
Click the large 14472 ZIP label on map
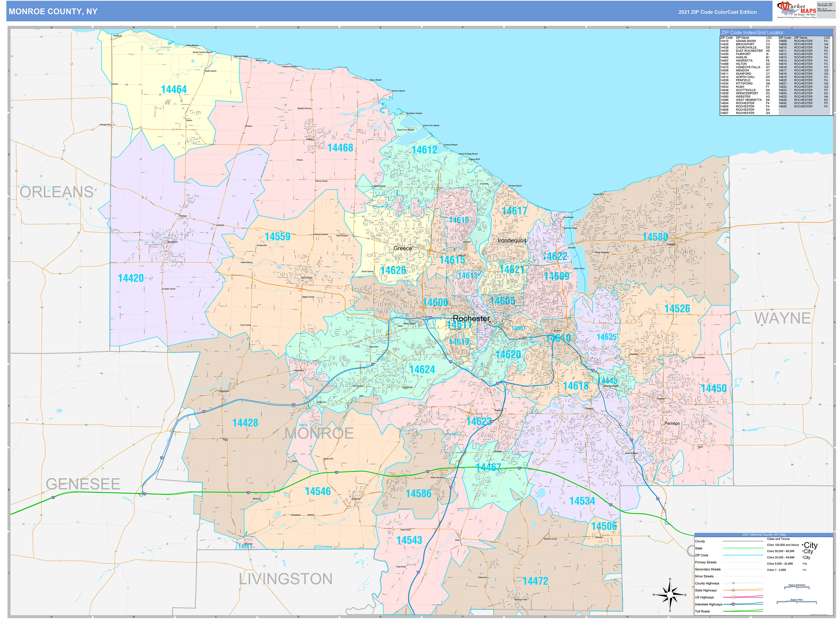pos(535,581)
